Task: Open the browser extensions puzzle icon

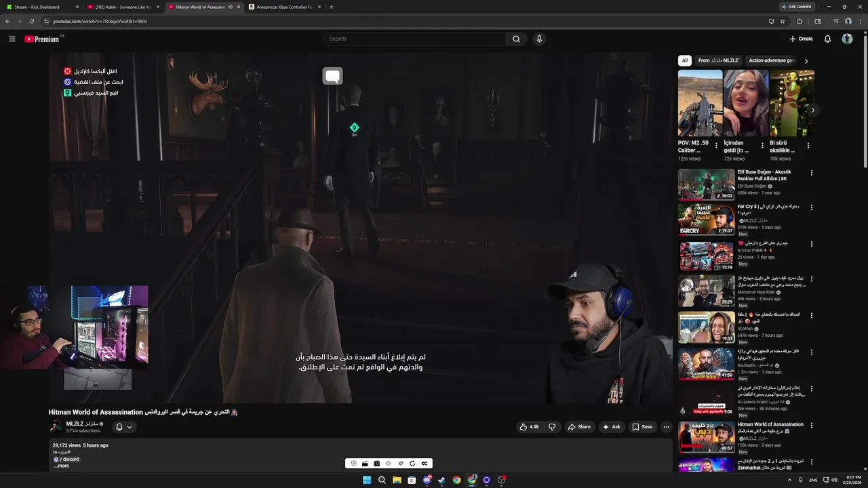Action: (x=800, y=21)
